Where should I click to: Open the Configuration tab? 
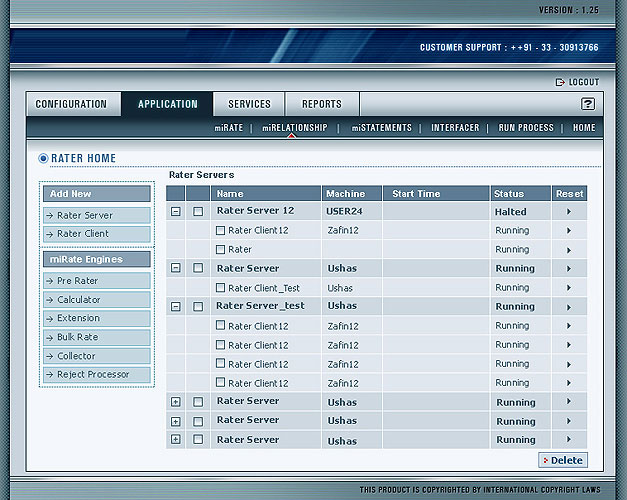(71, 104)
